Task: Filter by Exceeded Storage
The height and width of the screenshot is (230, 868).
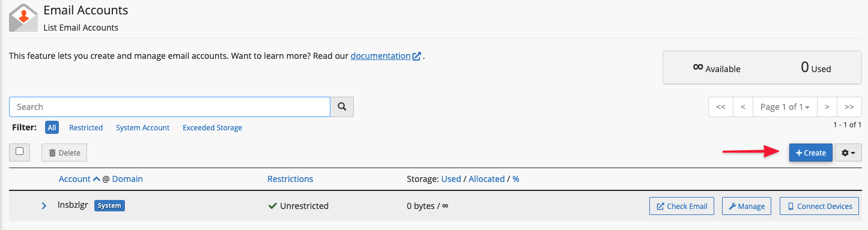Action: 213,128
